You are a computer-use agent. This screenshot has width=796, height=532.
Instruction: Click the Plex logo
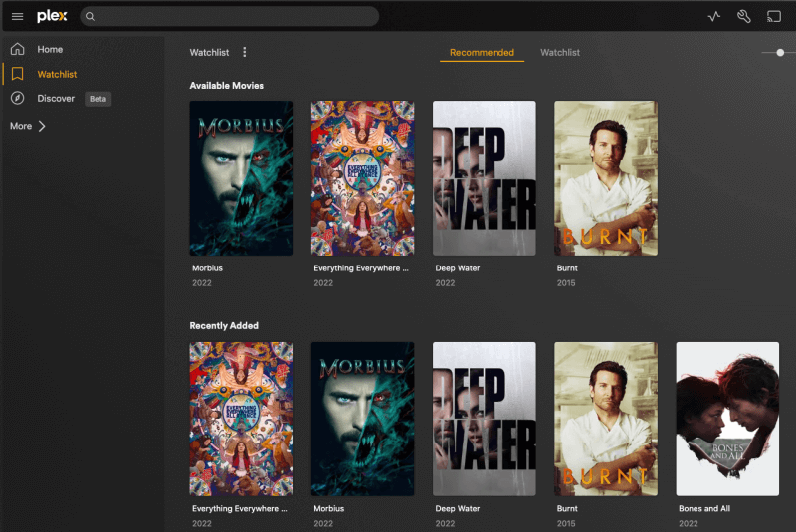[52, 16]
